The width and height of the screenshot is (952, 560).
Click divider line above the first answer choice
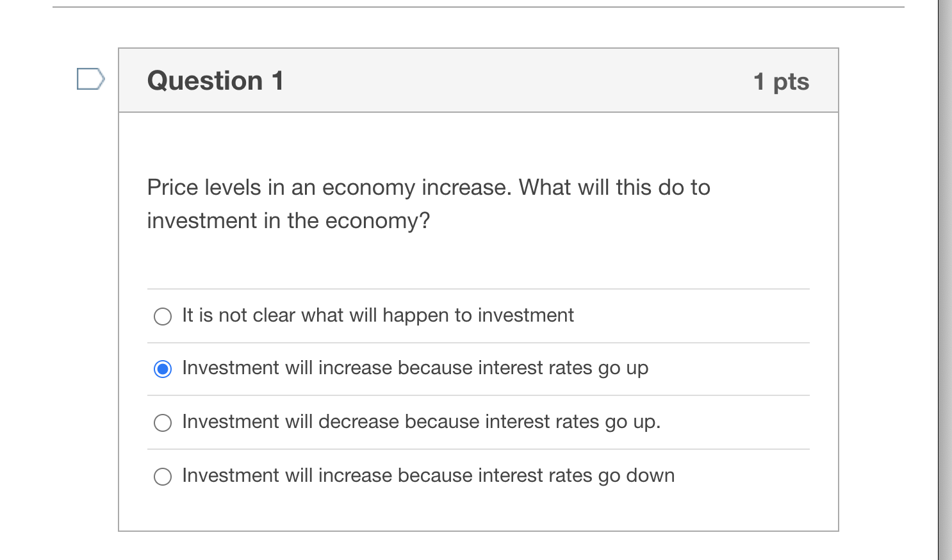tap(479, 289)
